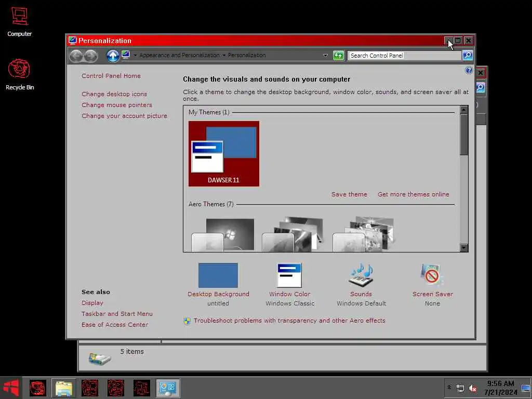
Task: Expand the root location arrow in address bar
Action: [135, 55]
